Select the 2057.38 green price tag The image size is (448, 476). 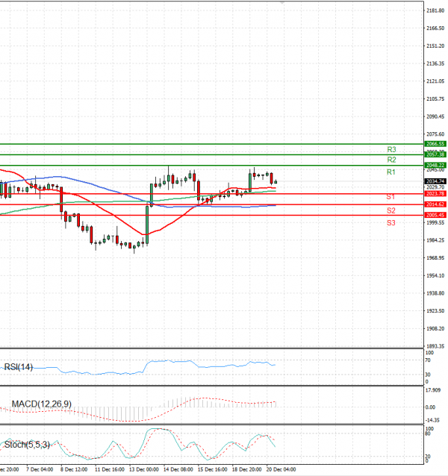(x=435, y=154)
